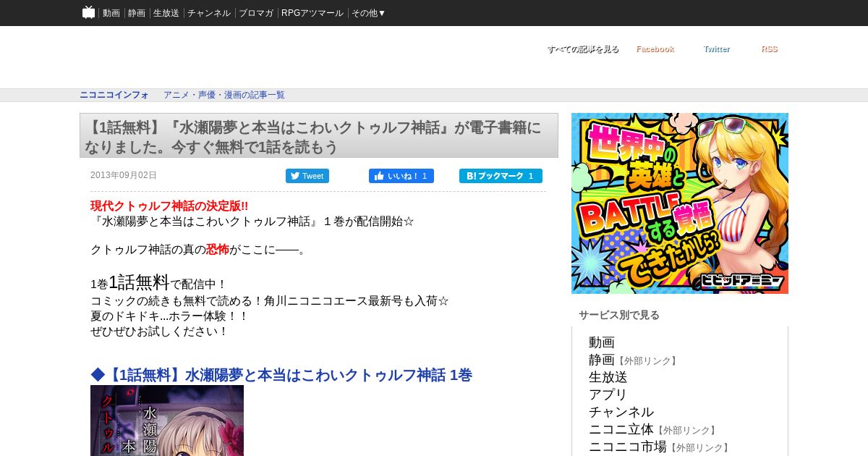Select ニコニコ立体 in the sidebar
Screen dimensions: 868x456
click(621, 429)
